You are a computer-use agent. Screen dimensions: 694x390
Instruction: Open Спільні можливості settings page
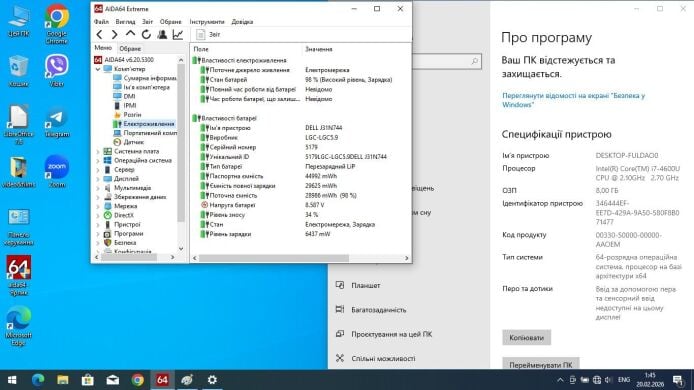[375, 359]
